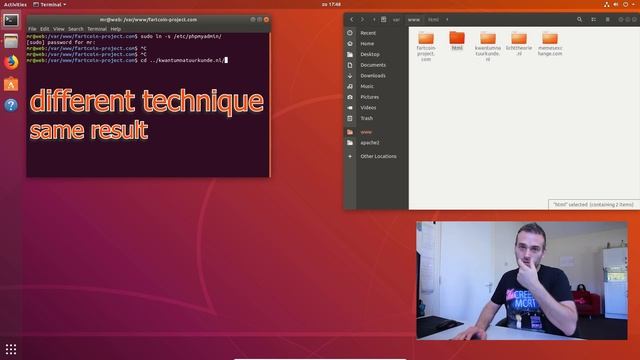The image size is (640, 360).
Task: Open the Search menu in Terminal
Action: (76, 29)
